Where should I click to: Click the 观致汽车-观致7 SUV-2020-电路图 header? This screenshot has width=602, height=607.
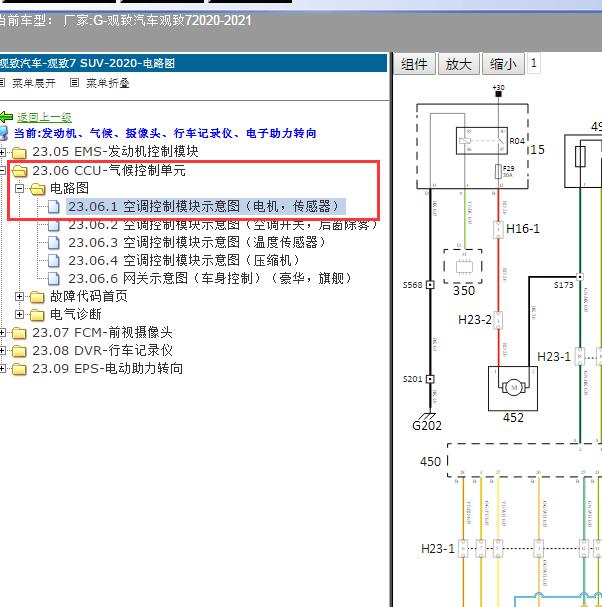194,63
